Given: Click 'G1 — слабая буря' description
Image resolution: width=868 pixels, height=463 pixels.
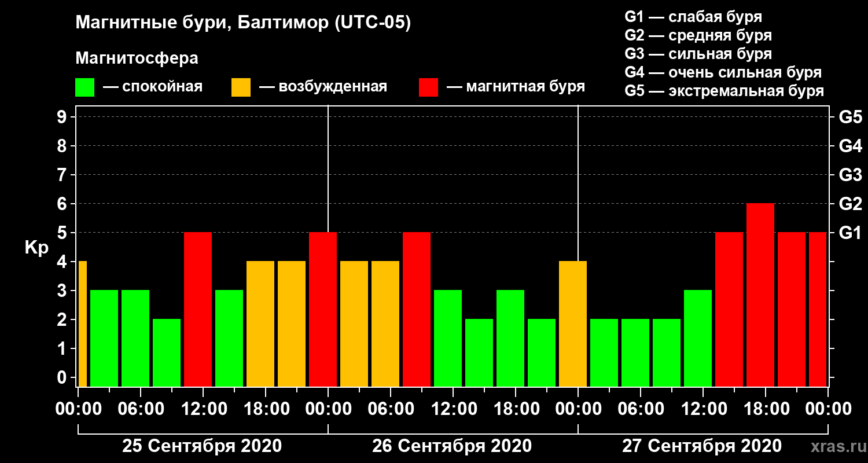Looking at the screenshot, I should click(x=693, y=16).
